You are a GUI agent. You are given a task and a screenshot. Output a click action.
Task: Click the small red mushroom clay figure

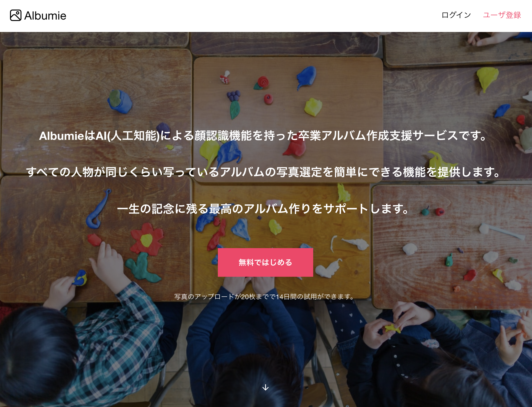click(x=225, y=77)
